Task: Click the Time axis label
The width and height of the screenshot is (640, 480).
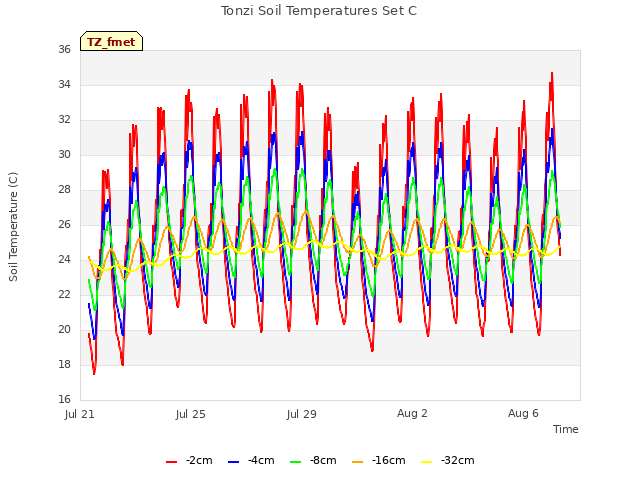Action: (x=566, y=429)
